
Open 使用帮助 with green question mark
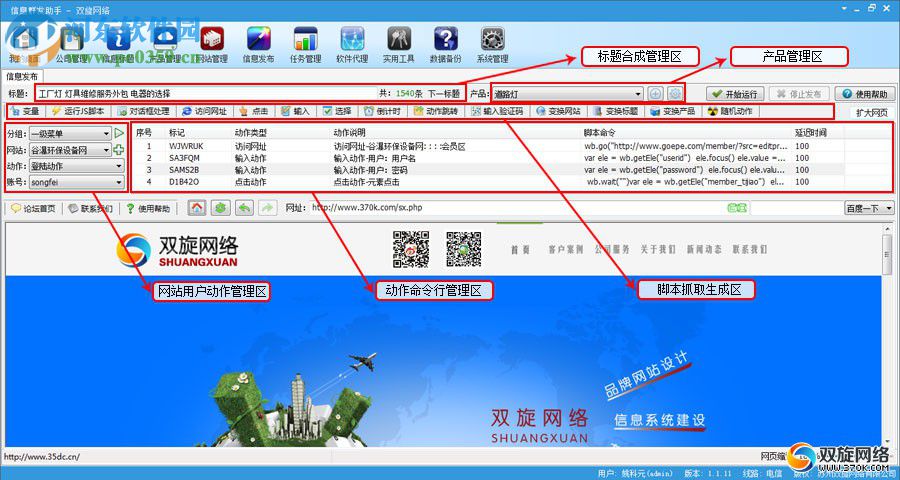point(149,208)
